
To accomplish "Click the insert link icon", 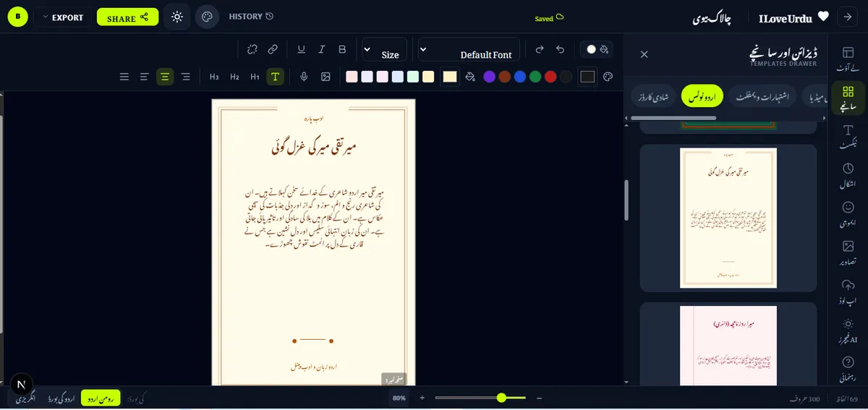I will (x=273, y=49).
